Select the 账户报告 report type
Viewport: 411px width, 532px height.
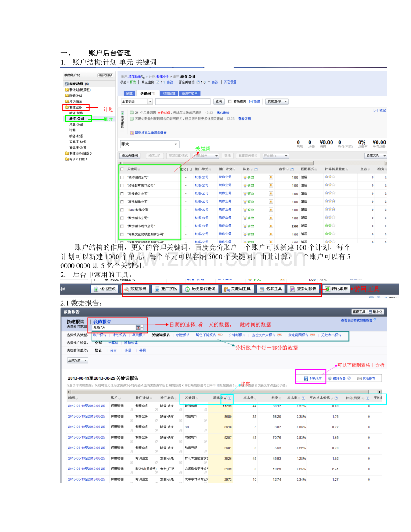(x=100, y=335)
